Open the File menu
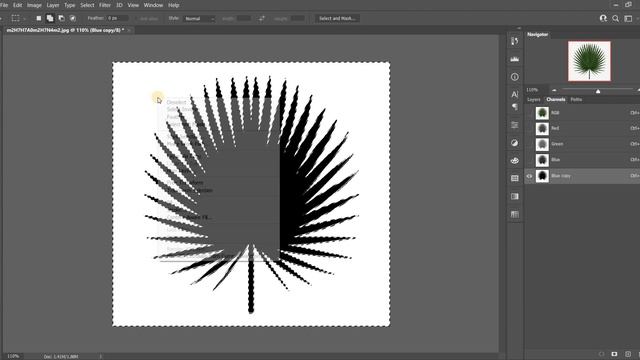The height and width of the screenshot is (360, 640). pos(4,5)
